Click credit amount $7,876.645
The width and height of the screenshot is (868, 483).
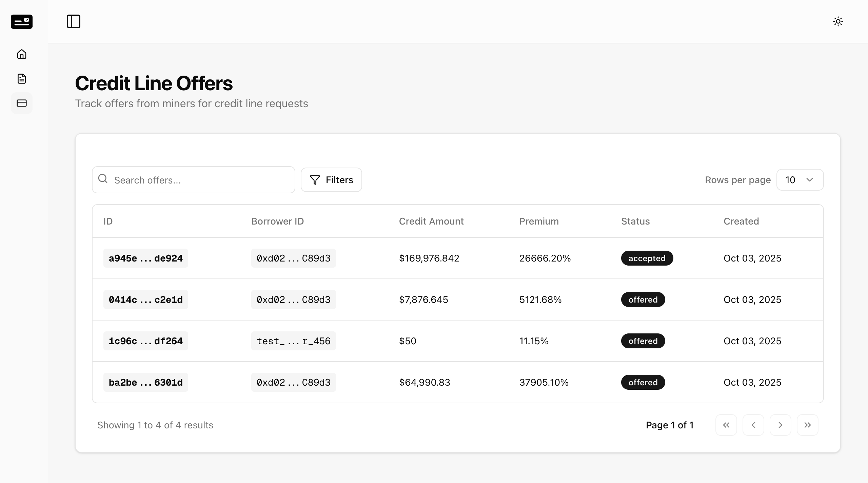(423, 300)
